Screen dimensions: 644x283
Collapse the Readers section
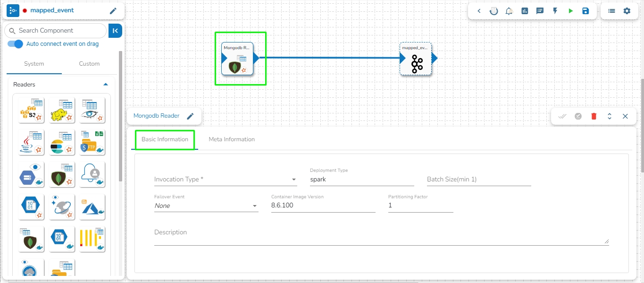(106, 85)
